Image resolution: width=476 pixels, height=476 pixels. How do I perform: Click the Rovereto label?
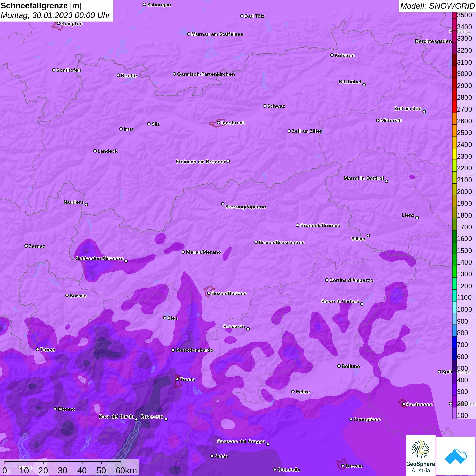tap(152, 417)
